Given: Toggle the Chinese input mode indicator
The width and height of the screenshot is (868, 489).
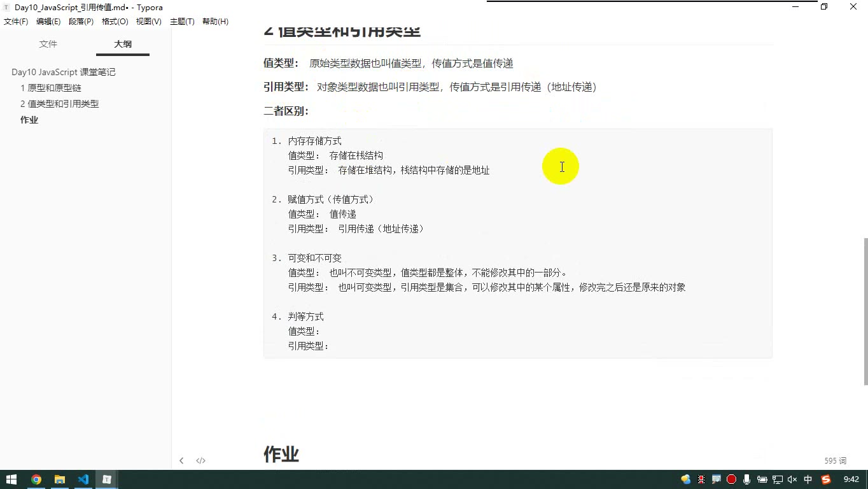Looking at the screenshot, I should [808, 479].
